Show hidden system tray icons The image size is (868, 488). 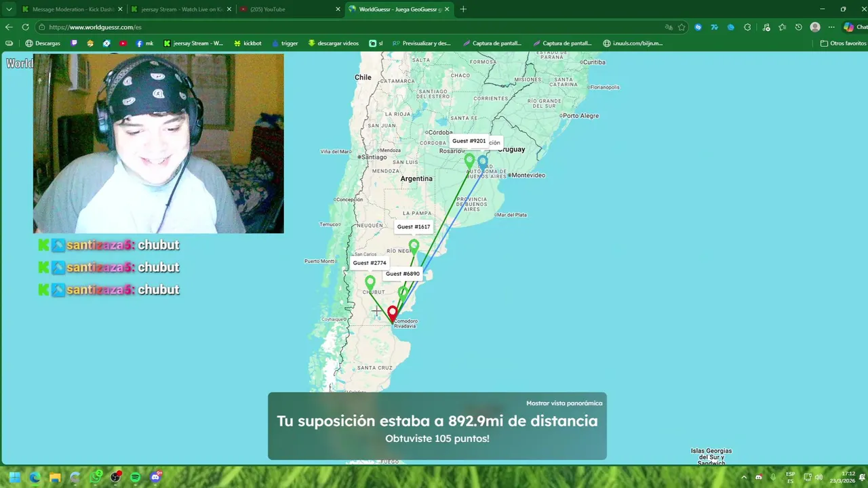click(744, 477)
